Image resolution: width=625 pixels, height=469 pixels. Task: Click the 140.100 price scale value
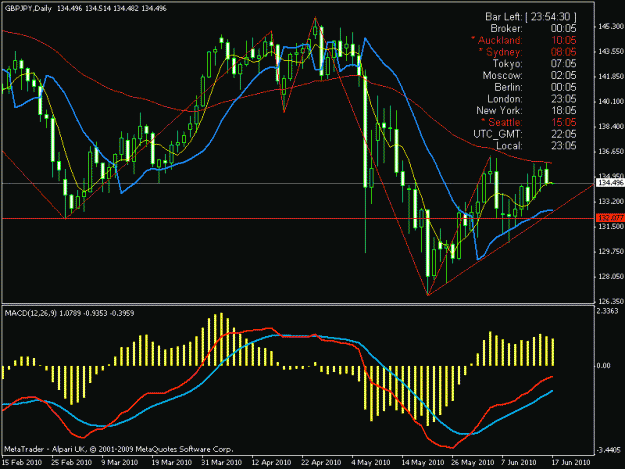pos(611,102)
